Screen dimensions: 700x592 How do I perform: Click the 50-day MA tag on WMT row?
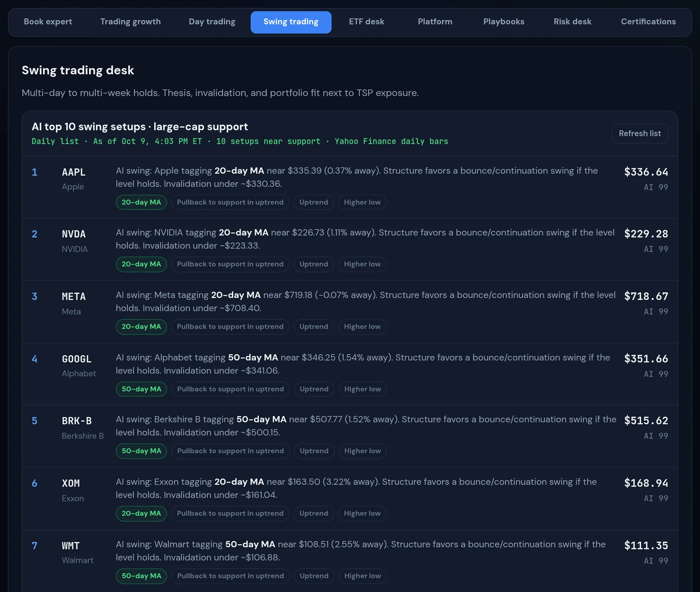pyautogui.click(x=141, y=576)
